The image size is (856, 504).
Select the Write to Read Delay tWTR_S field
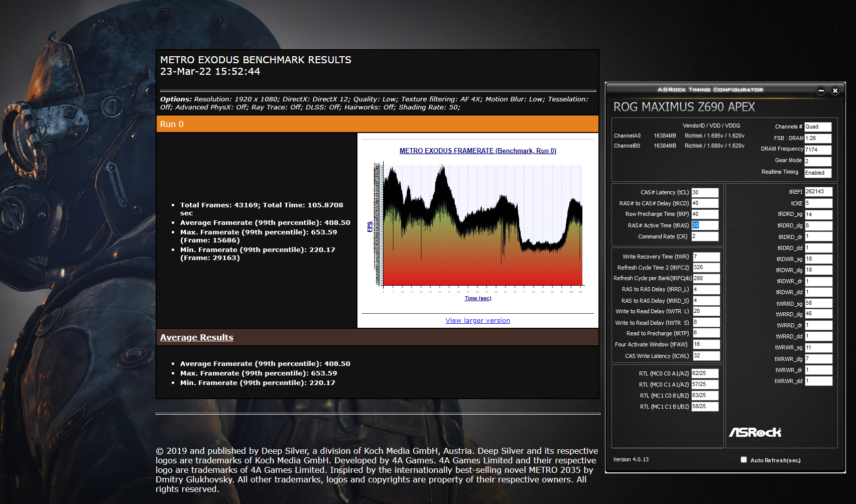[706, 322]
